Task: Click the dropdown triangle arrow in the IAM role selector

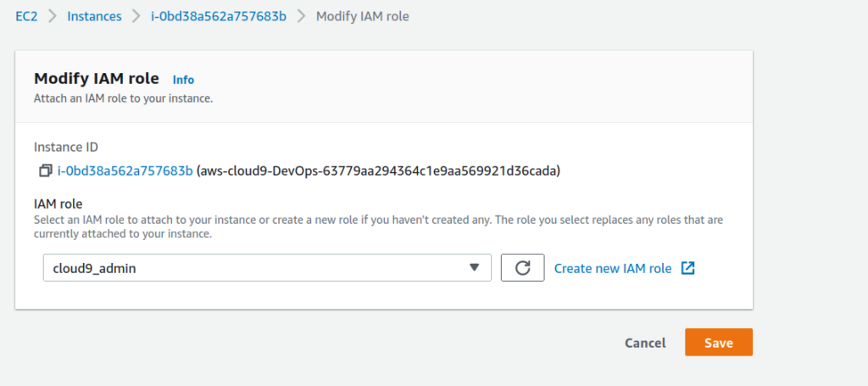Action: coord(474,267)
